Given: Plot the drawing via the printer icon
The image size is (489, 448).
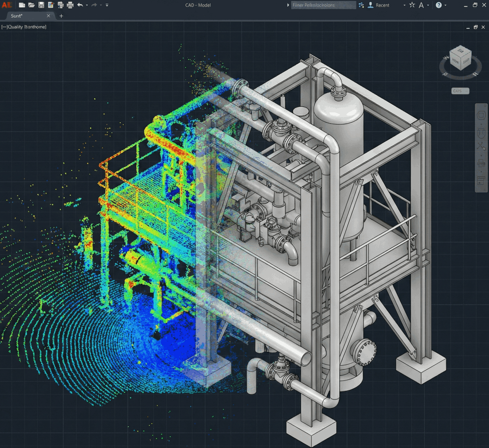Looking at the screenshot, I should point(70,5).
